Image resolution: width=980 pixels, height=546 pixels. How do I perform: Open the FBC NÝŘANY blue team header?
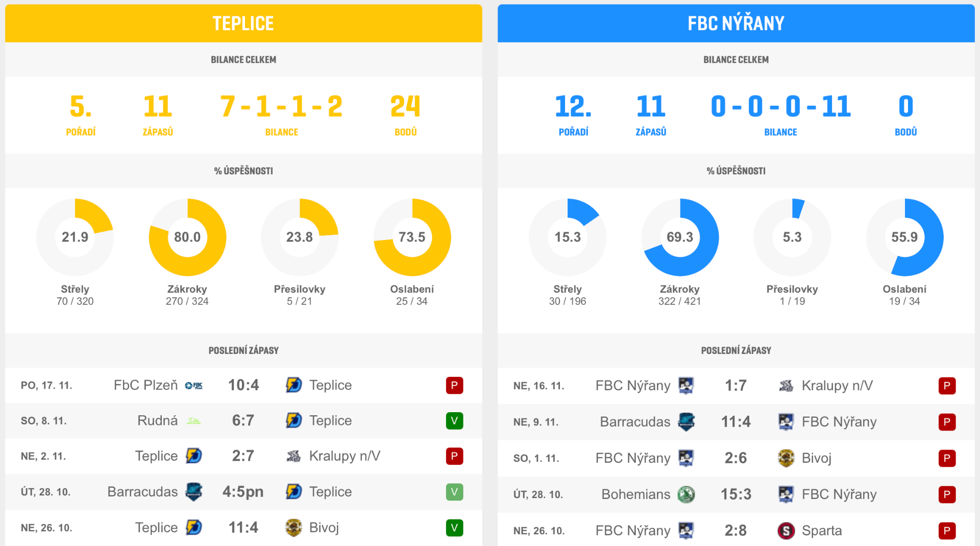click(x=736, y=23)
